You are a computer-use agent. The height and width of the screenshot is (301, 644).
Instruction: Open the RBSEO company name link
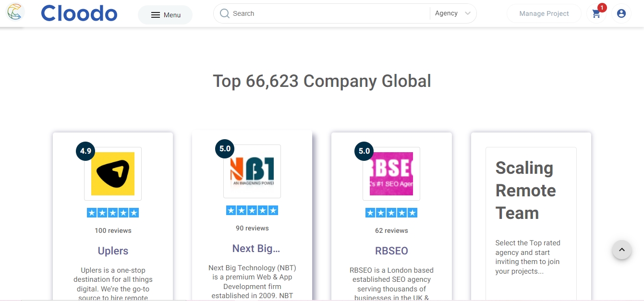(391, 251)
